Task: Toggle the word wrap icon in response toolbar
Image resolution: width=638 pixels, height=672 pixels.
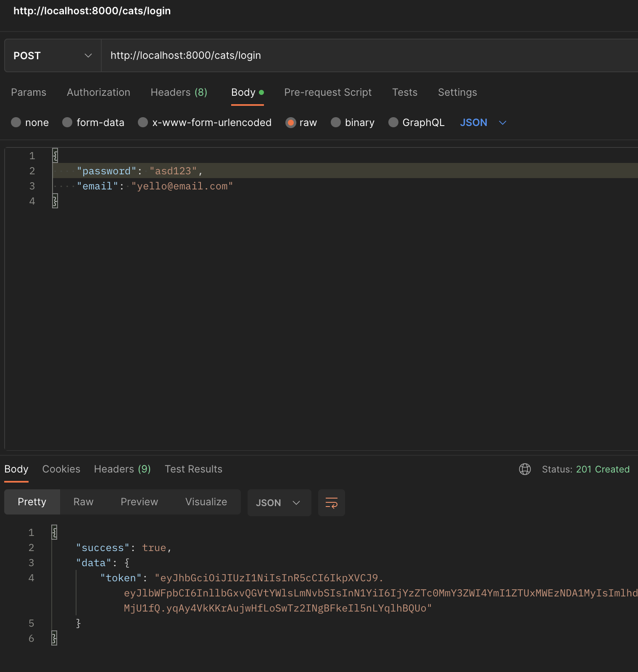Action: 332,503
